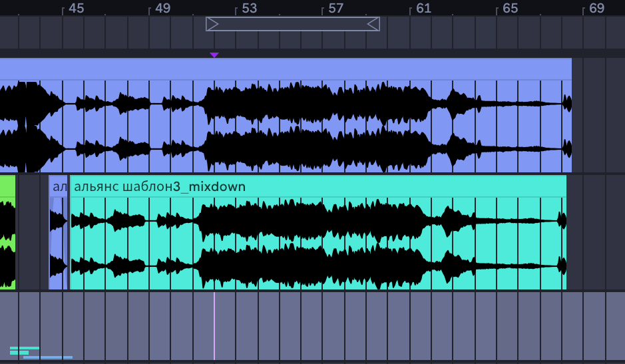Click the green clip at the left edge
The image size is (625, 364).
7,232
